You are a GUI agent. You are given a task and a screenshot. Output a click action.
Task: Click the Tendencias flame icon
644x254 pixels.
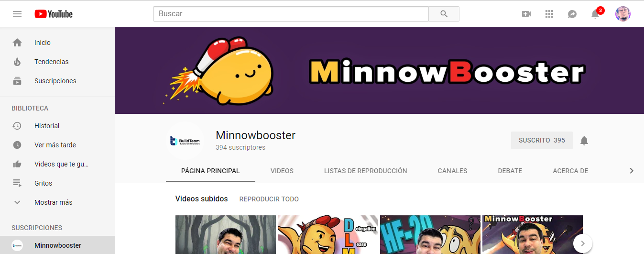pyautogui.click(x=17, y=62)
